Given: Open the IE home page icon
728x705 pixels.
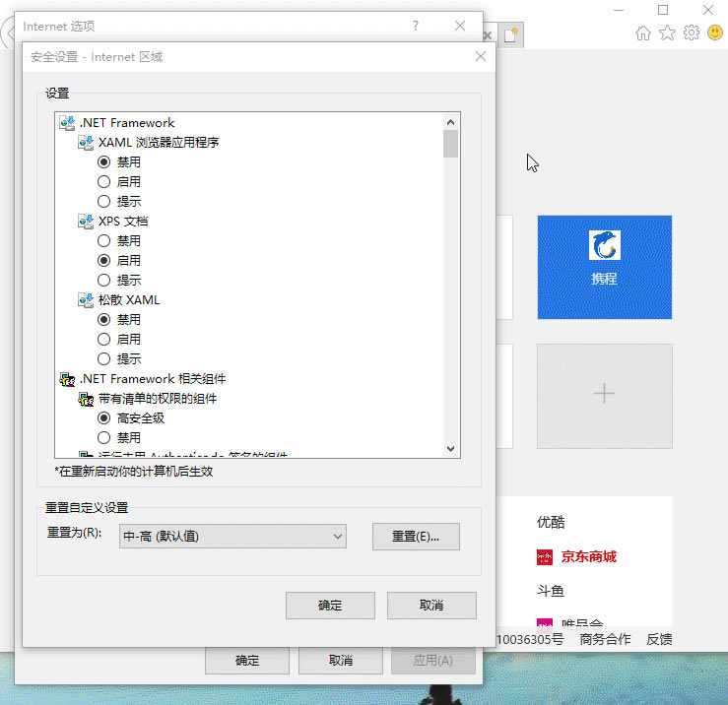Looking at the screenshot, I should [643, 33].
